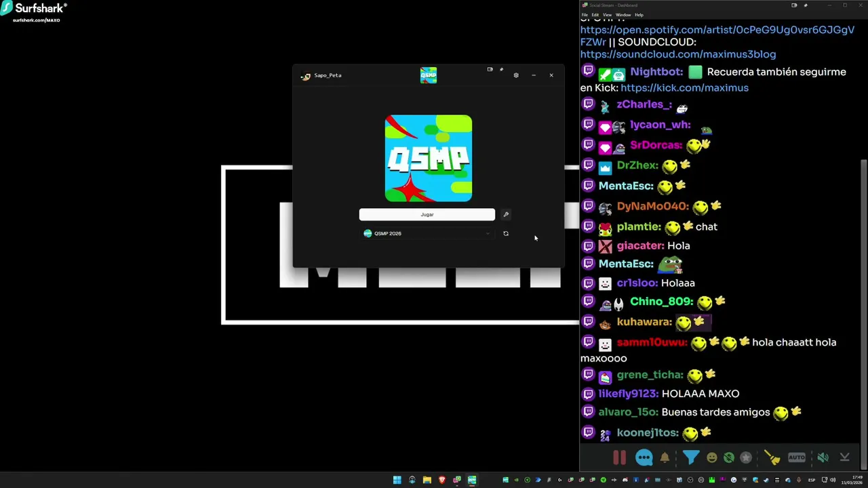The image size is (868, 488).
Task: Click the blue chat bubble icon in the Social Stream toolbar
Action: coord(644,457)
